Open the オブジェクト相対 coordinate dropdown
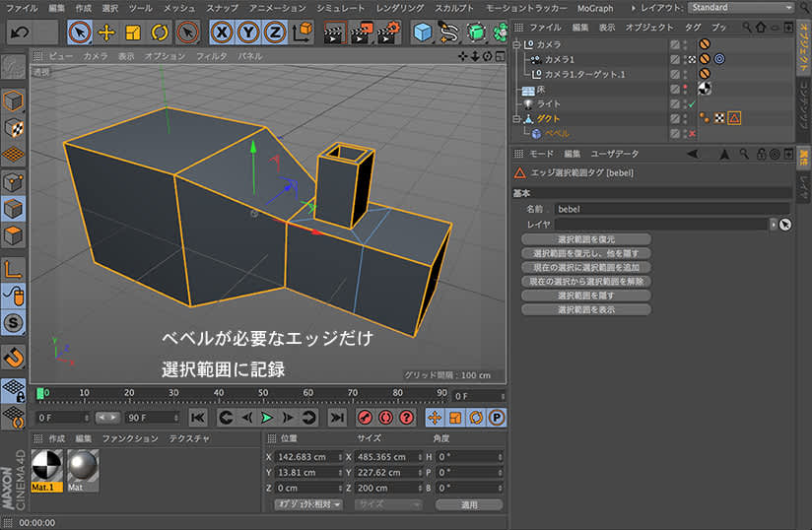812x530 pixels. 308,504
